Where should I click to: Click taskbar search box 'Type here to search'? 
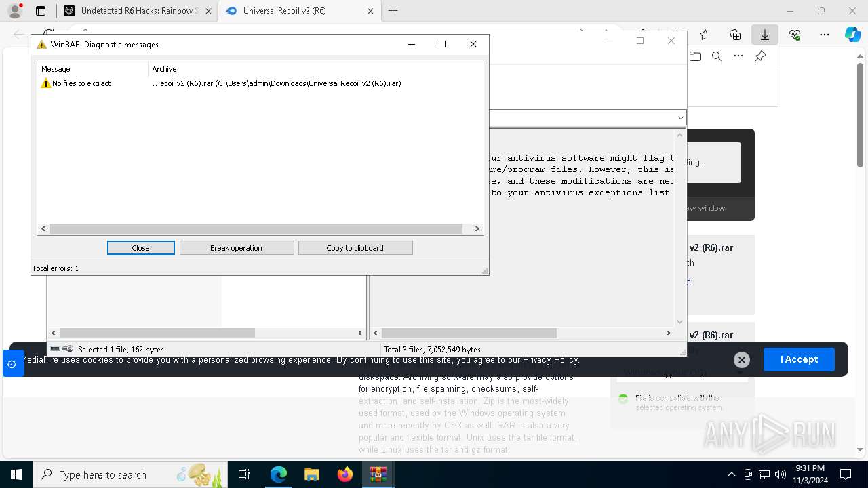130,474
